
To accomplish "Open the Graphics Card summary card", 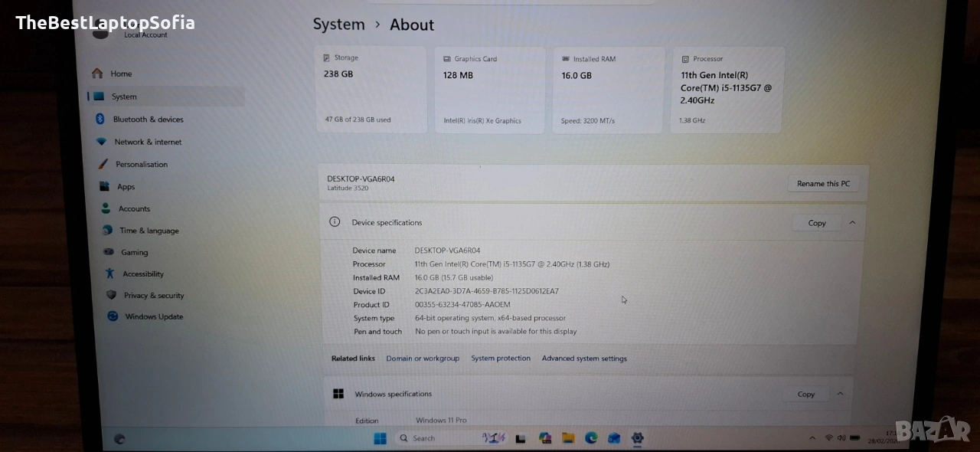I will [490, 90].
